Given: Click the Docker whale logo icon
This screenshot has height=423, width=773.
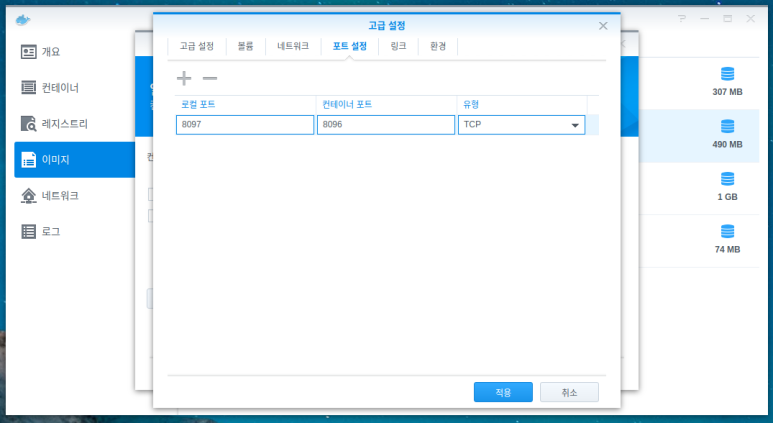Looking at the screenshot, I should click(23, 20).
